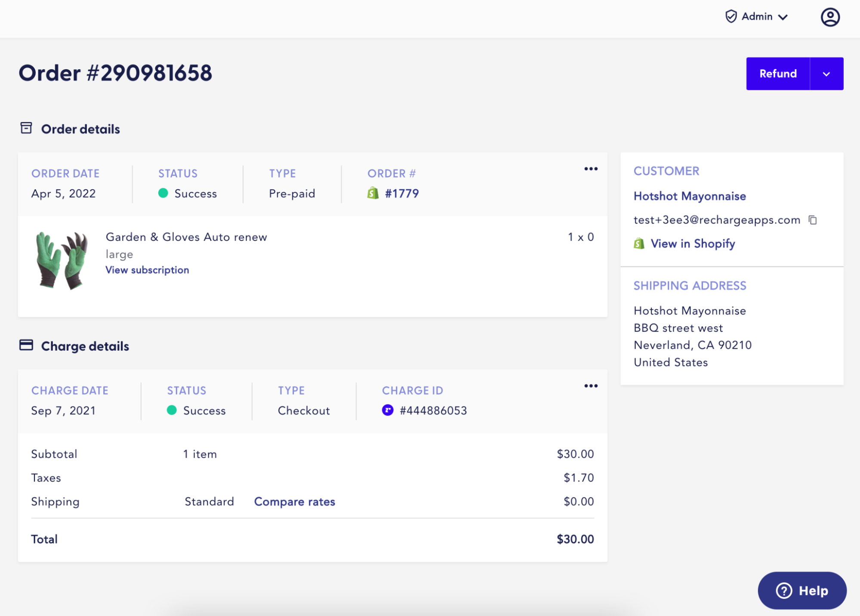Expand the Refund button dropdown arrow
Viewport: 860px width, 616px height.
[x=826, y=74]
